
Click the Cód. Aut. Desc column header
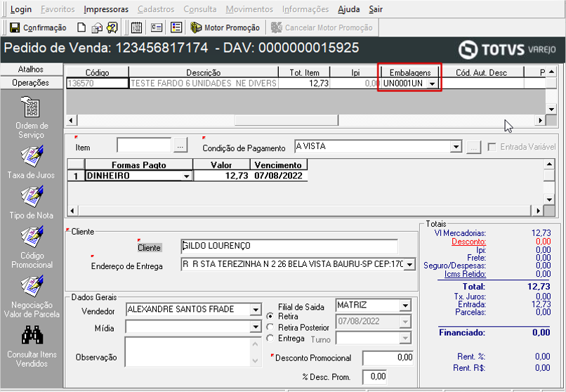click(482, 72)
